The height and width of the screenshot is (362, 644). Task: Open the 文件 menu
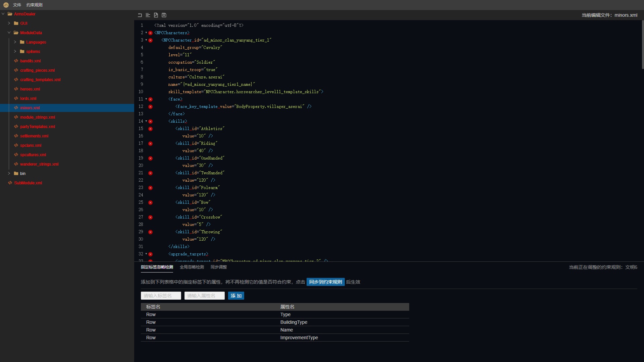click(x=17, y=5)
